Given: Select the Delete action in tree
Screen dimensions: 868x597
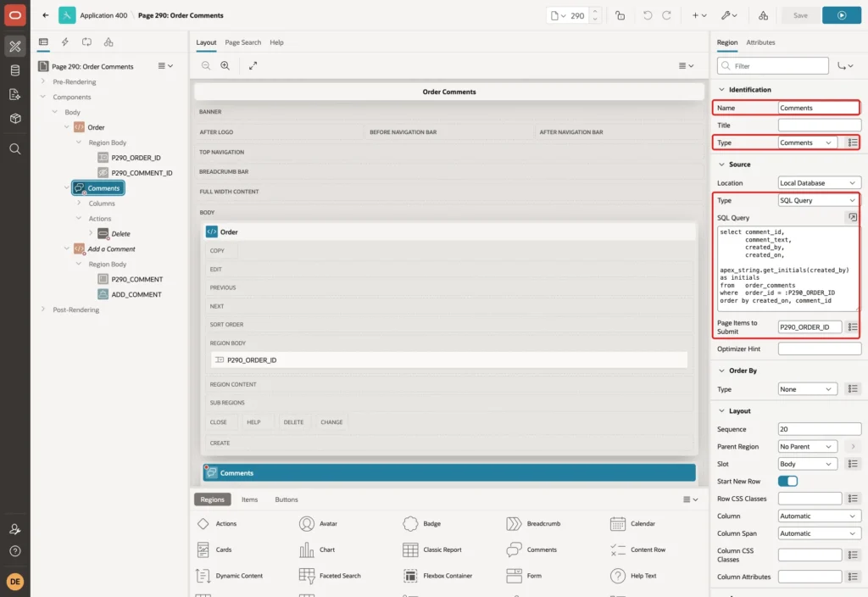Looking at the screenshot, I should 120,234.
